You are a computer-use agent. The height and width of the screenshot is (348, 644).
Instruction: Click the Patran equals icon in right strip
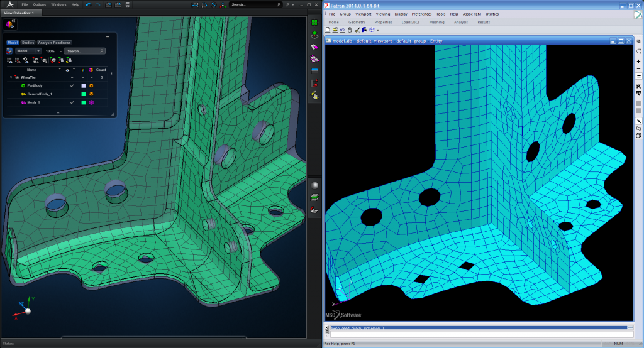(639, 77)
